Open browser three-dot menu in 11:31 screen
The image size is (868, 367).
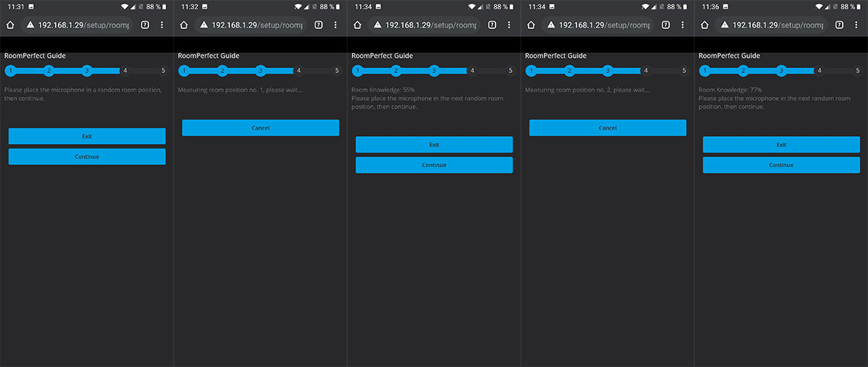(x=161, y=25)
